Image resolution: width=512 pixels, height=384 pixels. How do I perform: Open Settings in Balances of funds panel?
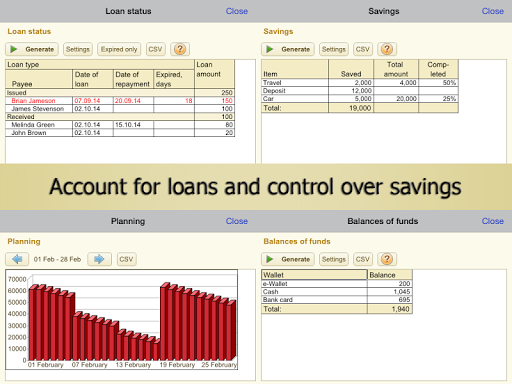334,259
